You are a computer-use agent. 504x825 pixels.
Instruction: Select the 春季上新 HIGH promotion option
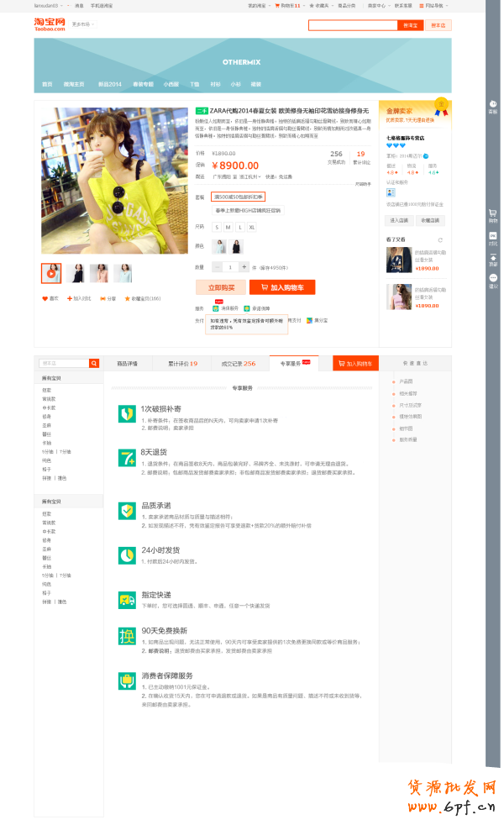click(249, 211)
